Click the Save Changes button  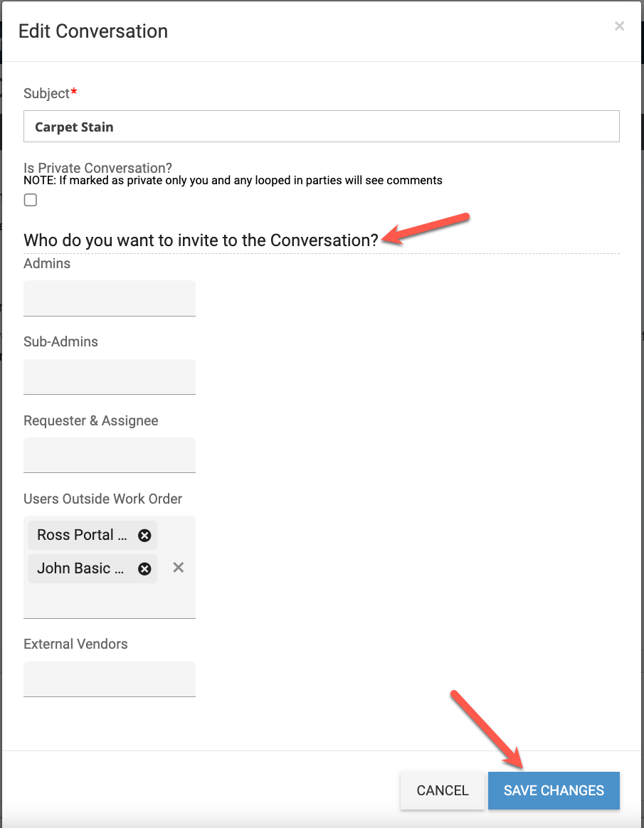coord(554,790)
